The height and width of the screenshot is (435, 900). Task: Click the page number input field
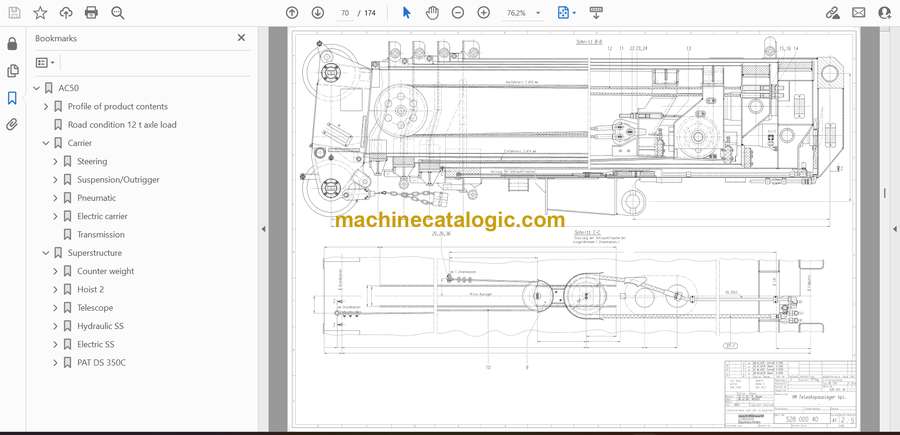click(x=346, y=13)
